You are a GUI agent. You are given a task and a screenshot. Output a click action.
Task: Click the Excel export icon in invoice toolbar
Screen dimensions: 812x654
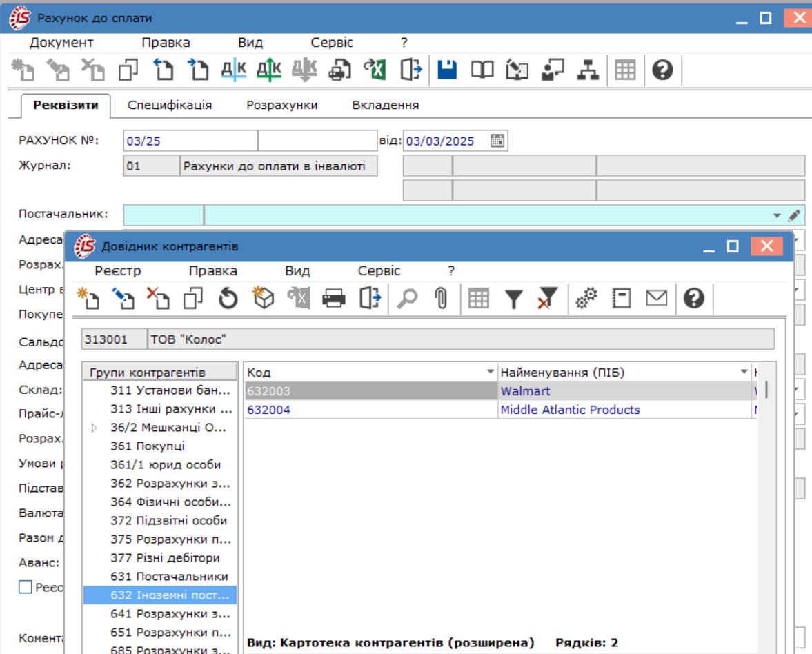tap(375, 70)
